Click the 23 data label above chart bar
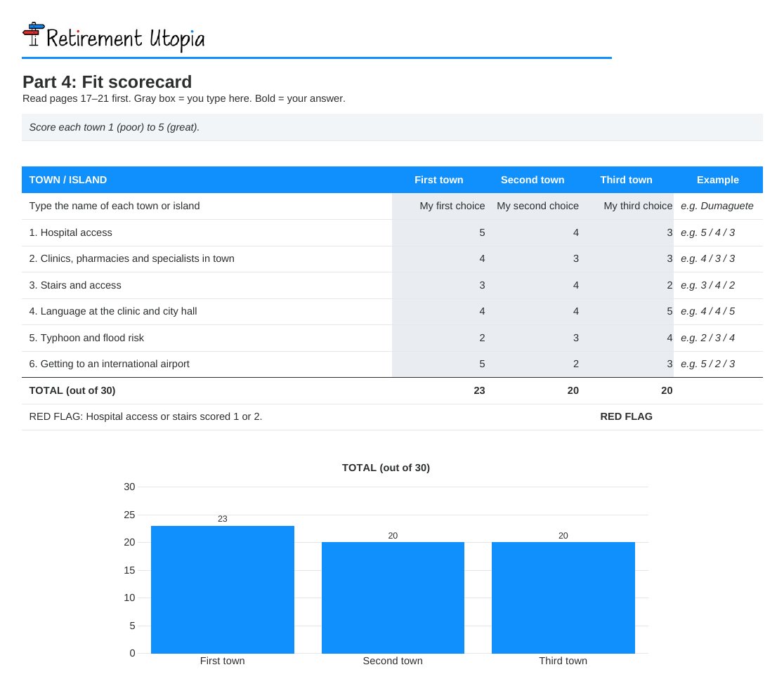Image resolution: width=784 pixels, height=686 pixels. tap(223, 519)
